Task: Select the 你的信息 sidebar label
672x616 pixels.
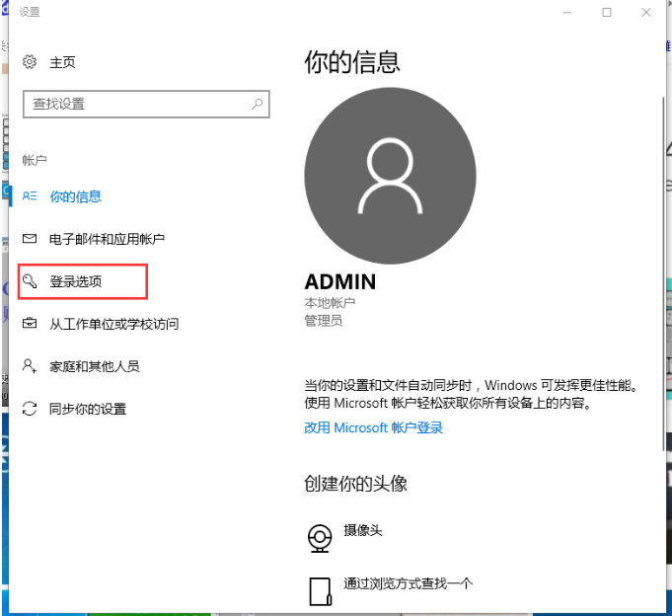Action: [x=76, y=196]
